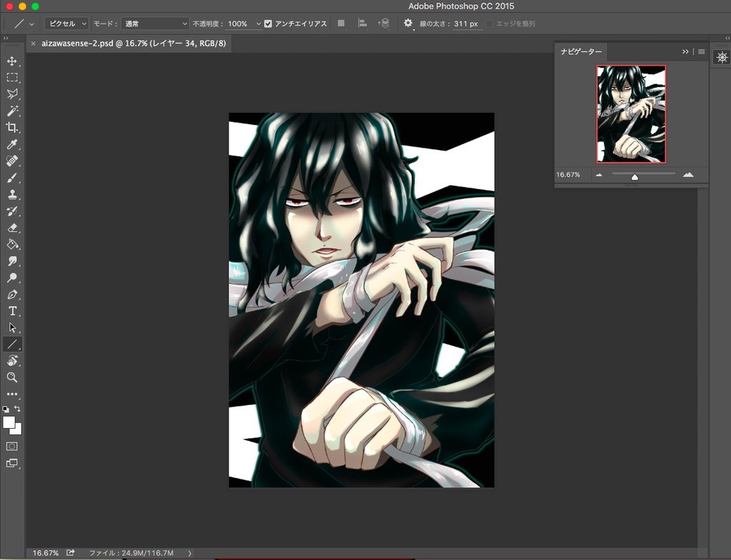Activate the Zoom tool in toolbar
The height and width of the screenshot is (560, 731).
12,377
